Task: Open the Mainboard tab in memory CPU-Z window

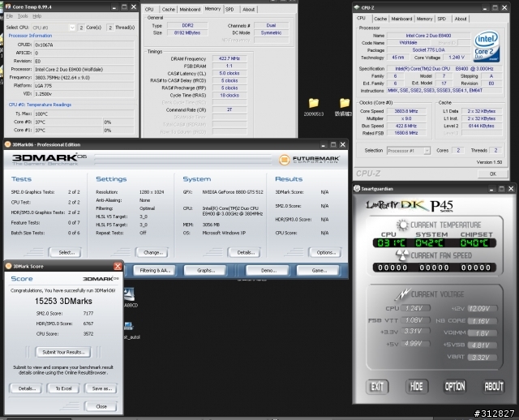Action: click(x=190, y=9)
